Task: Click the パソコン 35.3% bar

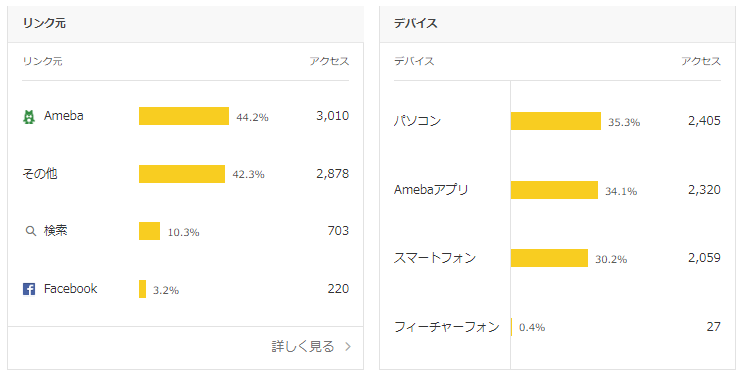Action: click(x=556, y=121)
